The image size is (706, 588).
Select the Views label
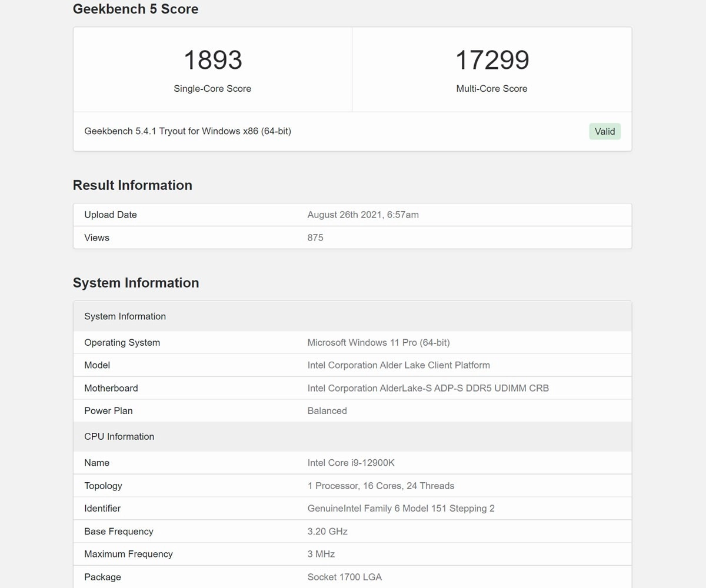(96, 238)
